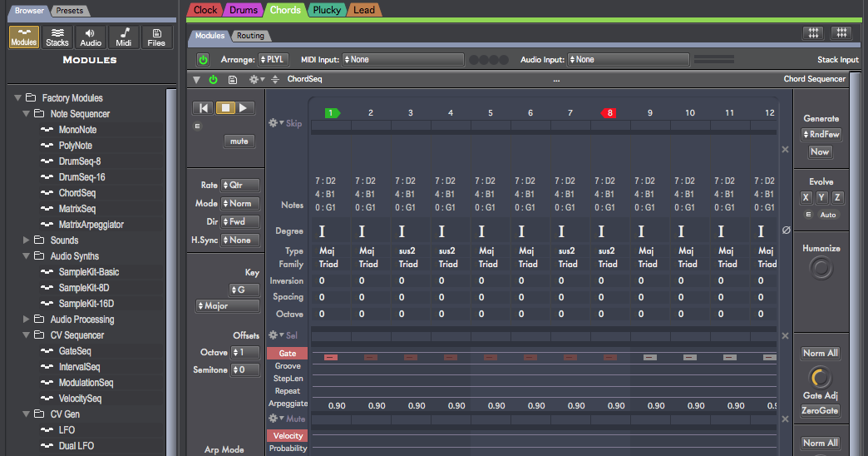868x456 pixels.
Task: Open the Dir Fwd dropdown
Action: click(x=240, y=221)
